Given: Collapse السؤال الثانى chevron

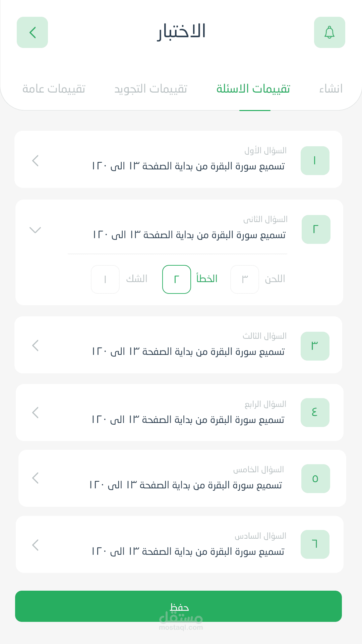Looking at the screenshot, I should (x=35, y=230).
